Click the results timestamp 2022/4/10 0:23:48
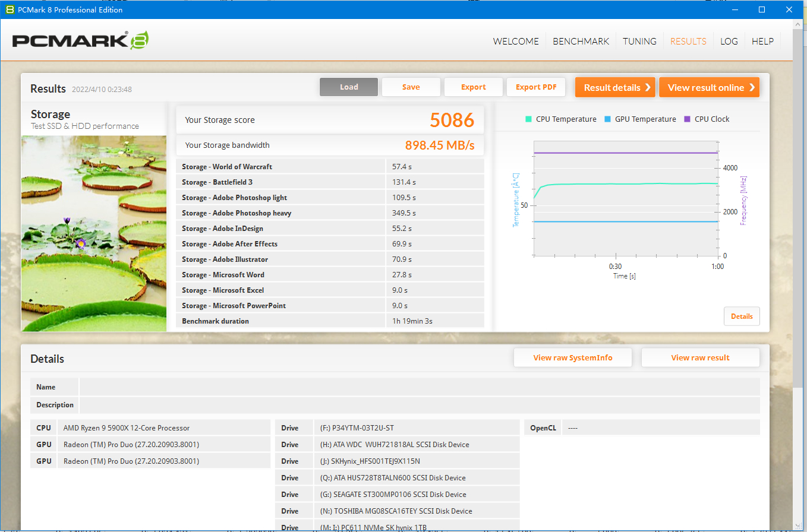 102,90
